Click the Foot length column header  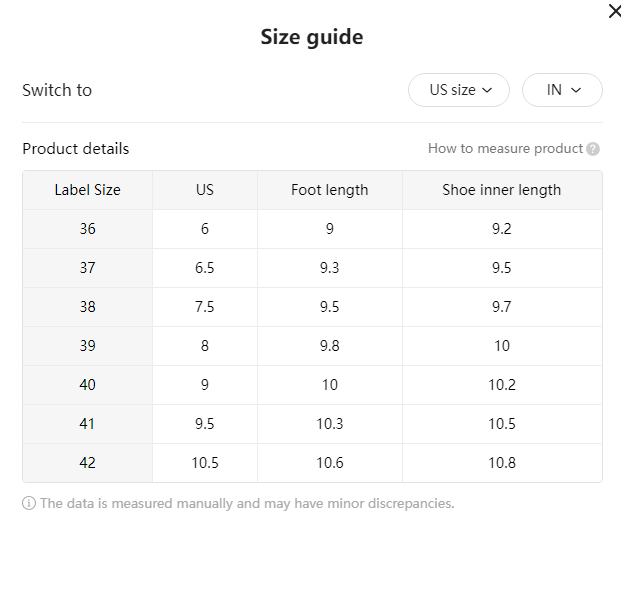(x=330, y=190)
